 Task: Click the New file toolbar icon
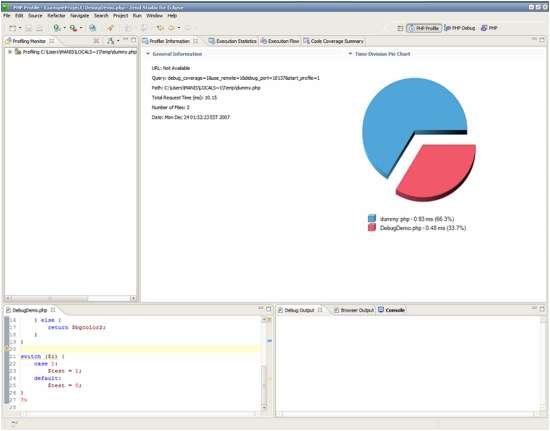13,28
